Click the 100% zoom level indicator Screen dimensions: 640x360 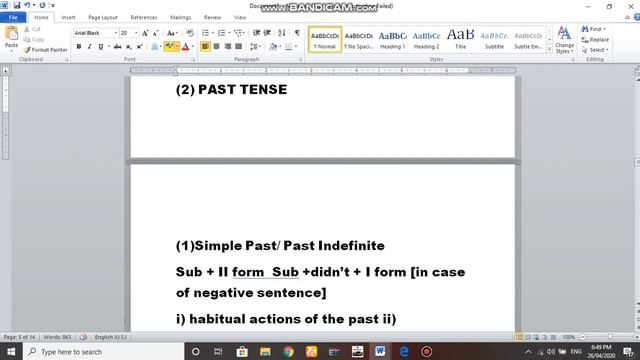click(x=568, y=337)
